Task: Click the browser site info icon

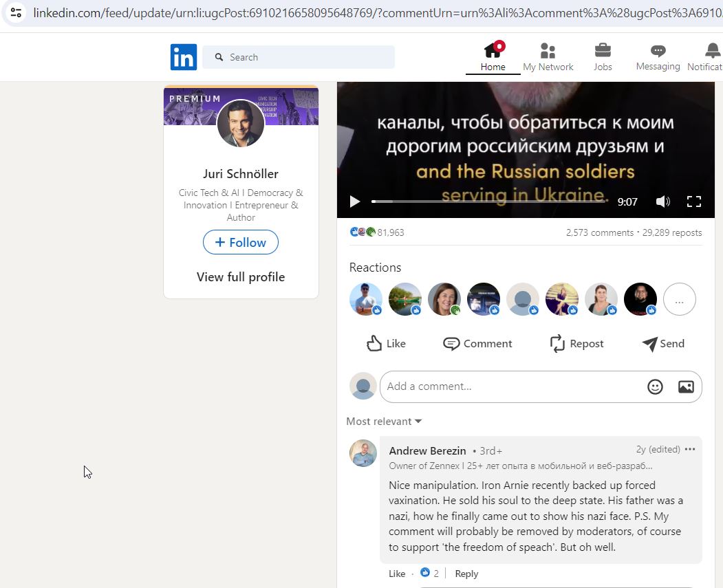Action: coord(16,12)
